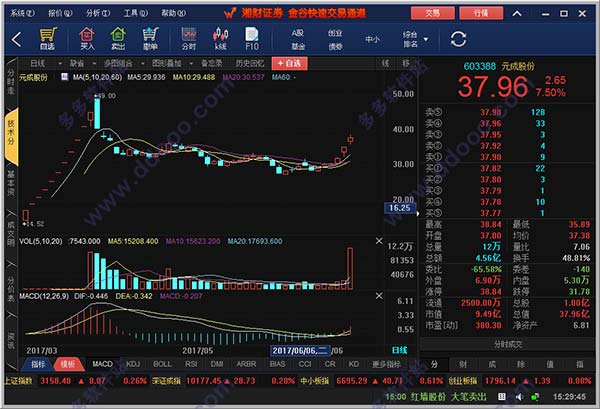This screenshot has height=409, width=600.
Task: Select the 财 tab in quote panel
Action: click(x=463, y=364)
